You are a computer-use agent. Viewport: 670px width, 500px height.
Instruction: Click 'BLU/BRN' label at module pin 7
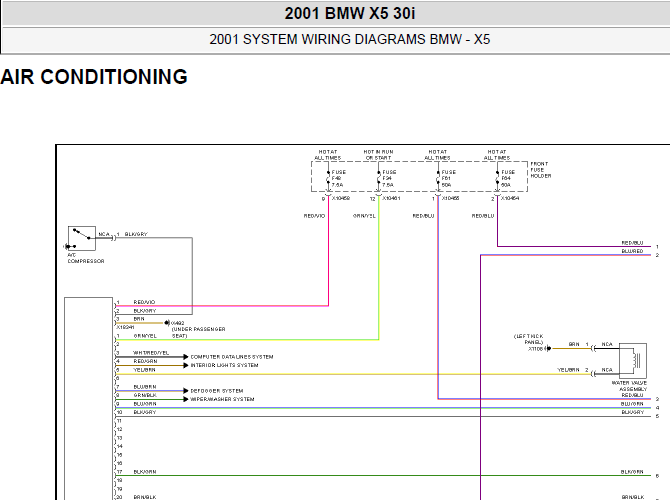pyautogui.click(x=145, y=387)
